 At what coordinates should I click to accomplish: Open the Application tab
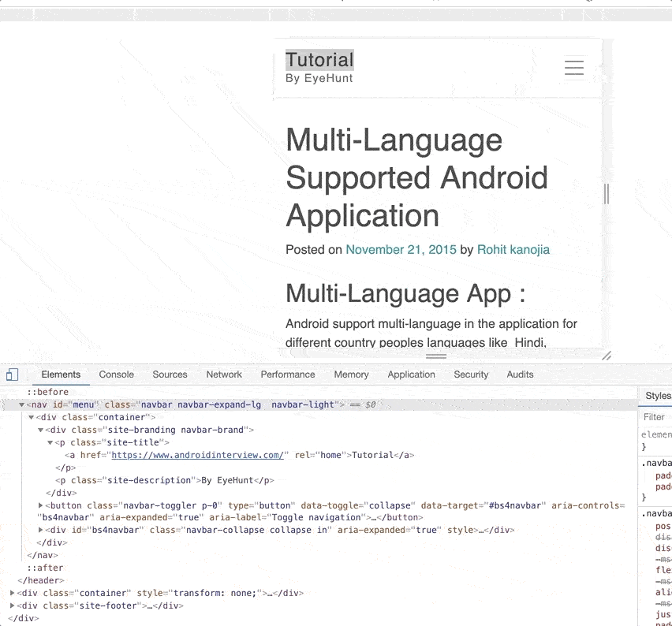point(411,374)
